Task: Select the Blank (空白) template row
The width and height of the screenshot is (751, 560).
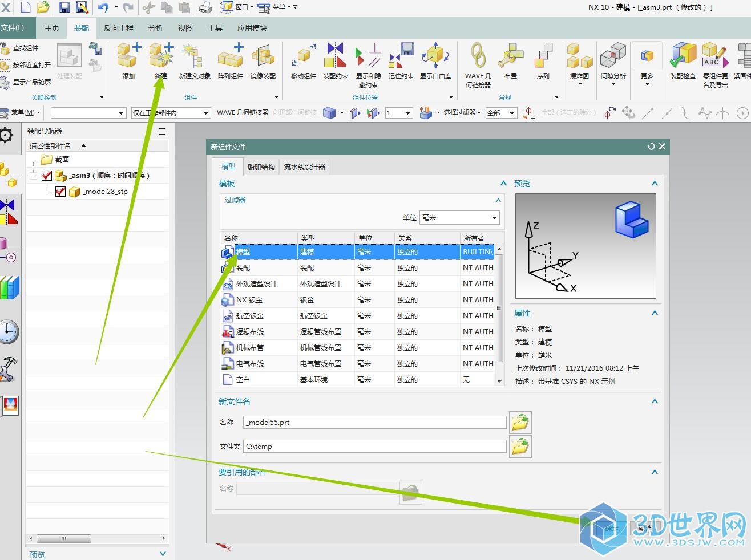Action: click(x=358, y=379)
